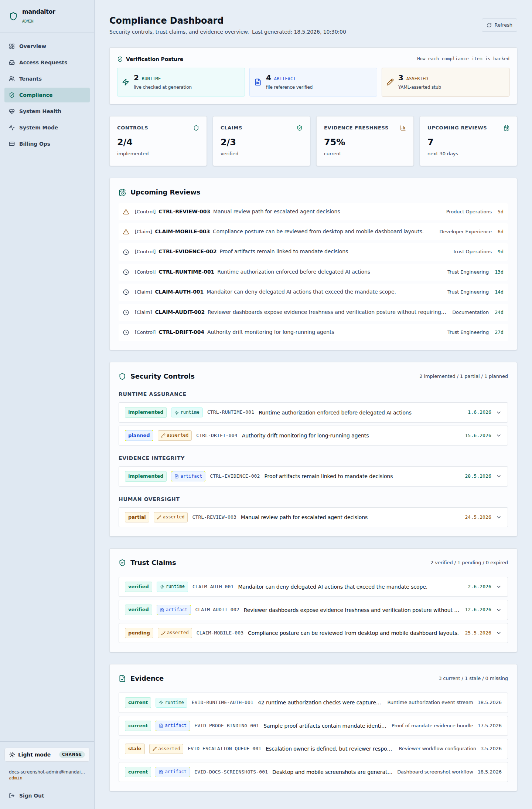532x809 pixels.
Task: Click '2 implemented / 1 partial / 1 planned' summary
Action: (463, 376)
